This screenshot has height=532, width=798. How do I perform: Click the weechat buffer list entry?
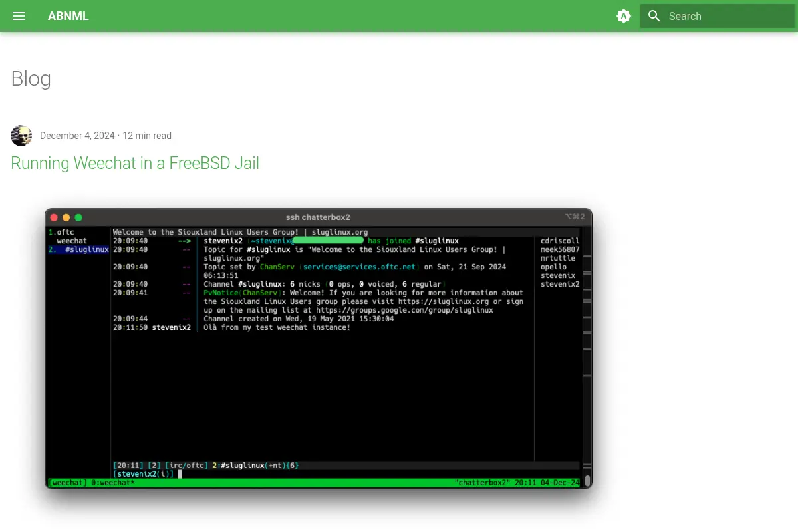(x=72, y=241)
